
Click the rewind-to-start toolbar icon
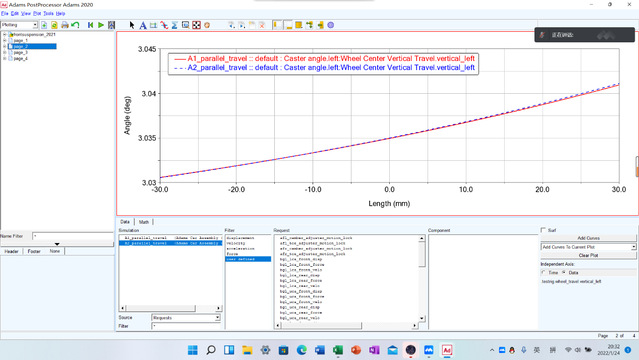click(90, 25)
